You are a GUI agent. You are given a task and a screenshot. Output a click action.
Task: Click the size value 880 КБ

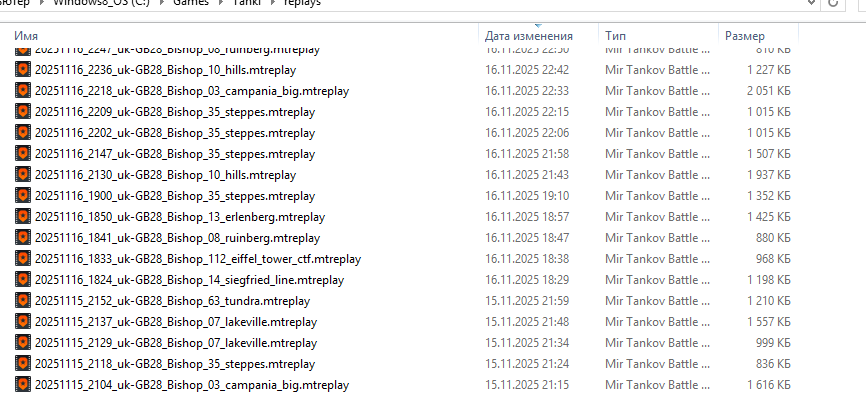[x=773, y=238]
